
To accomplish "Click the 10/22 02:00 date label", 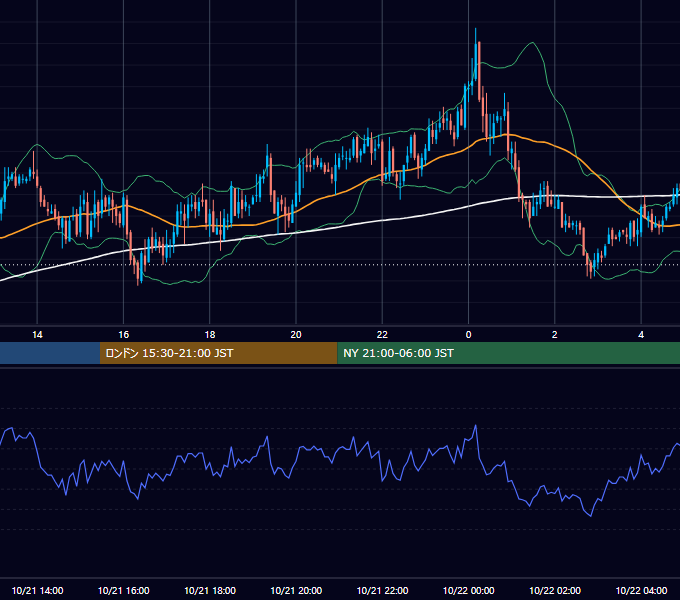I will click(x=555, y=590).
